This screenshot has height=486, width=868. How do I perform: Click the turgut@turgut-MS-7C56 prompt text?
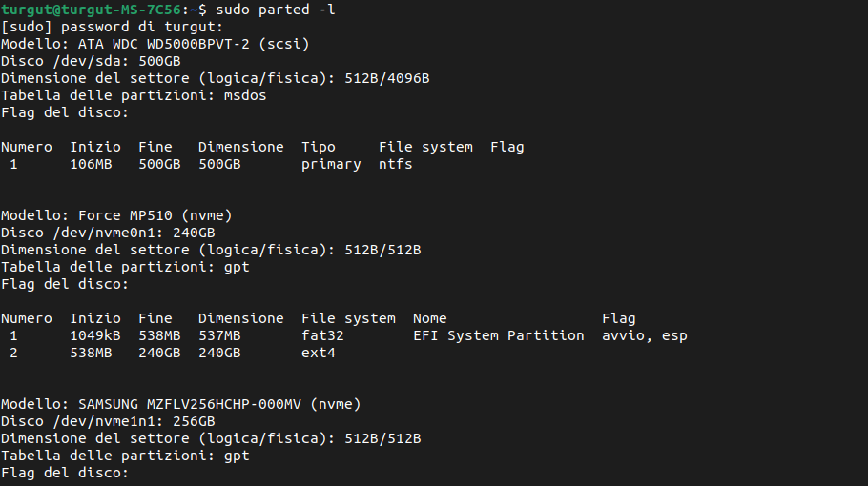(89, 10)
